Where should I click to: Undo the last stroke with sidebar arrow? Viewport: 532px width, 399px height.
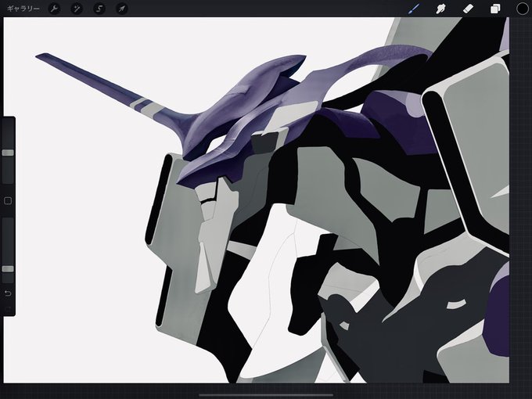tap(8, 293)
